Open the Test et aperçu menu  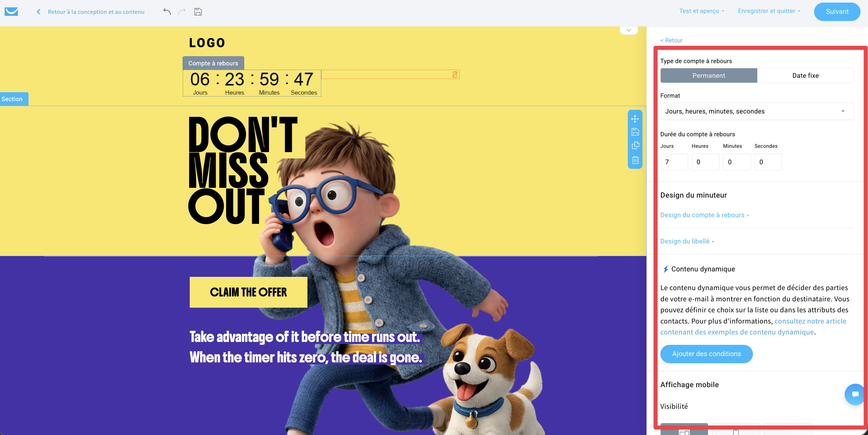coord(702,11)
